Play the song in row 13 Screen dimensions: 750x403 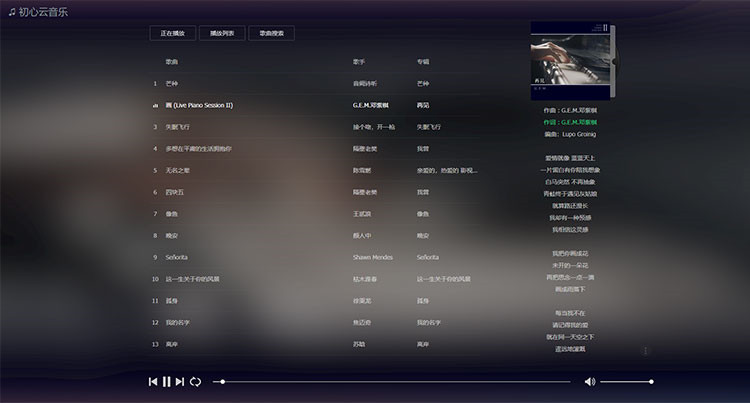[x=172, y=344]
